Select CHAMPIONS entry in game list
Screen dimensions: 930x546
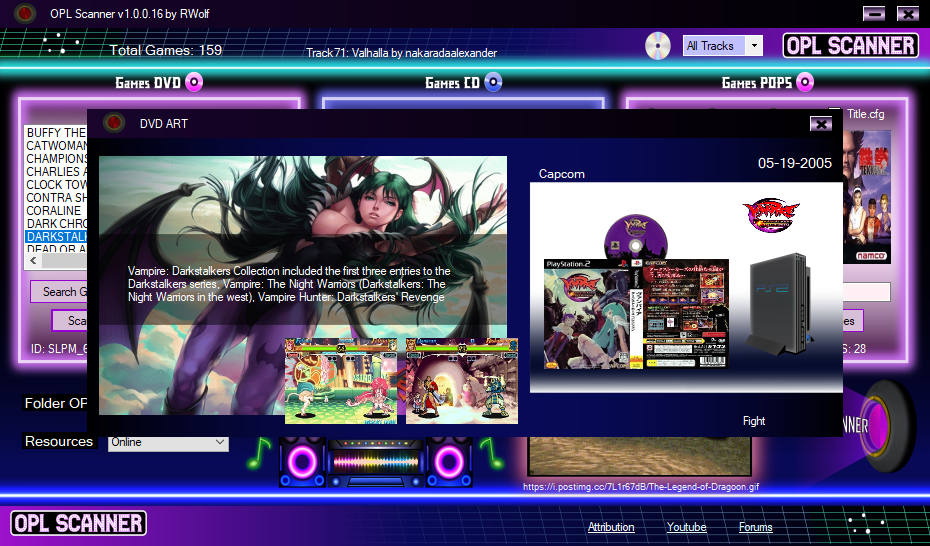click(x=56, y=158)
